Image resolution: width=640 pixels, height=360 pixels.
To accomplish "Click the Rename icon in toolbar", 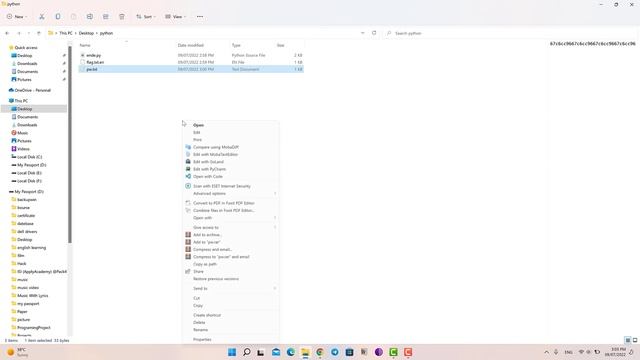I will coord(89,17).
